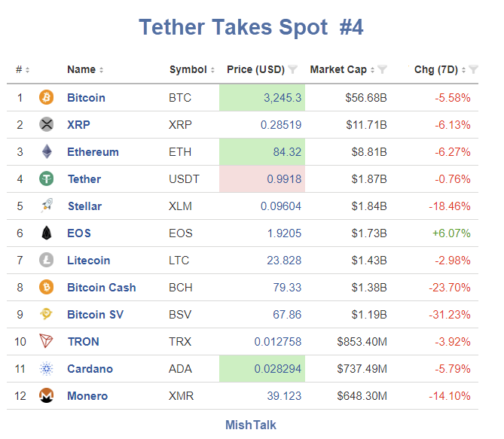This screenshot has height=439, width=504.
Task: Sort table by Symbol column header
Action: tap(191, 70)
